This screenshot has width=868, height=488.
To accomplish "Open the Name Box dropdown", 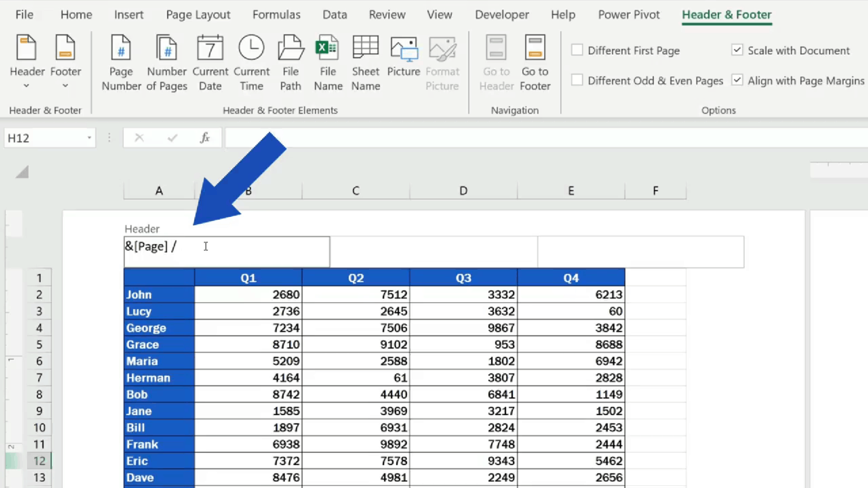I will point(89,138).
